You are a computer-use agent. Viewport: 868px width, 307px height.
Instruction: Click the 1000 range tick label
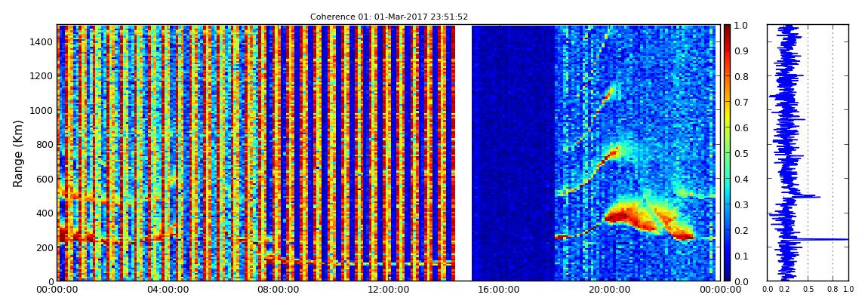41,110
